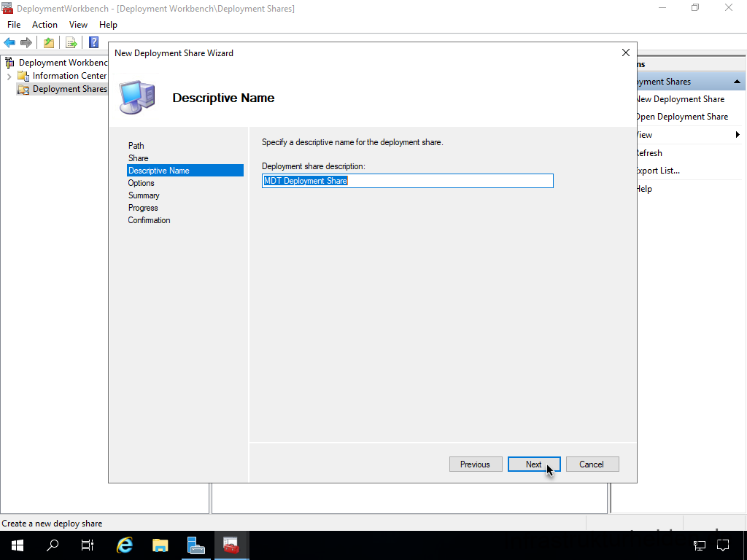The width and height of the screenshot is (747, 560).
Task: Click Help in the Actions pane
Action: 644,189
